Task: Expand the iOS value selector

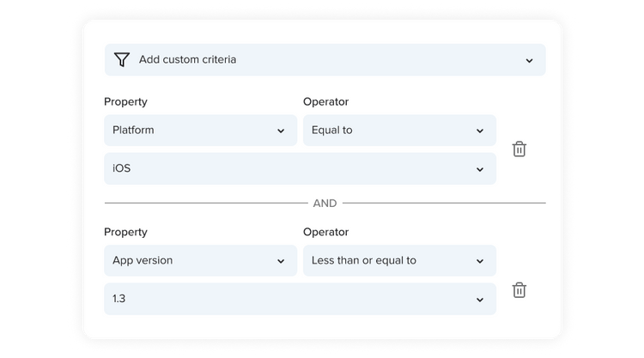Action: 300,169
